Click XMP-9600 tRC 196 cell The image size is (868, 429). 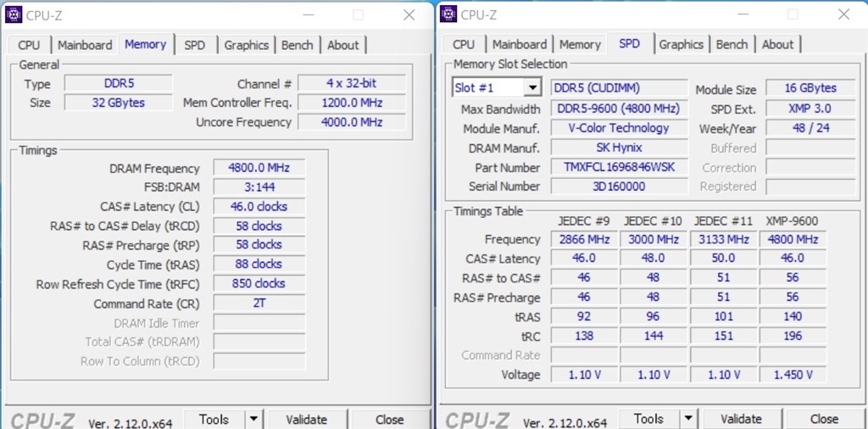click(x=793, y=336)
